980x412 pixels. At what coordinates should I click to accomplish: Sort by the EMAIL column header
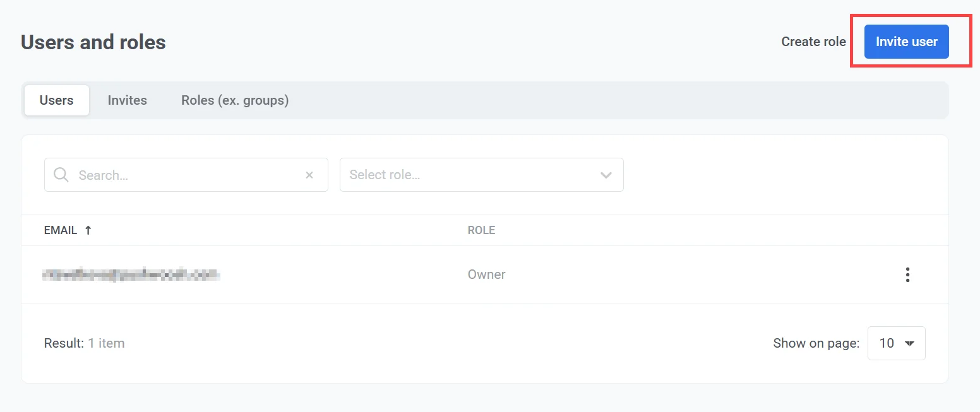(x=61, y=230)
